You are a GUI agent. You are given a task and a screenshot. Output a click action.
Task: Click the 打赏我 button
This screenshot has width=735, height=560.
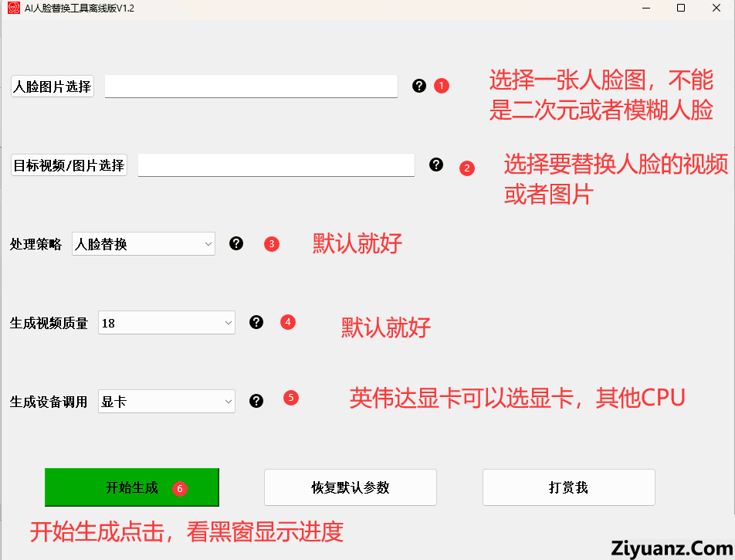click(x=568, y=487)
